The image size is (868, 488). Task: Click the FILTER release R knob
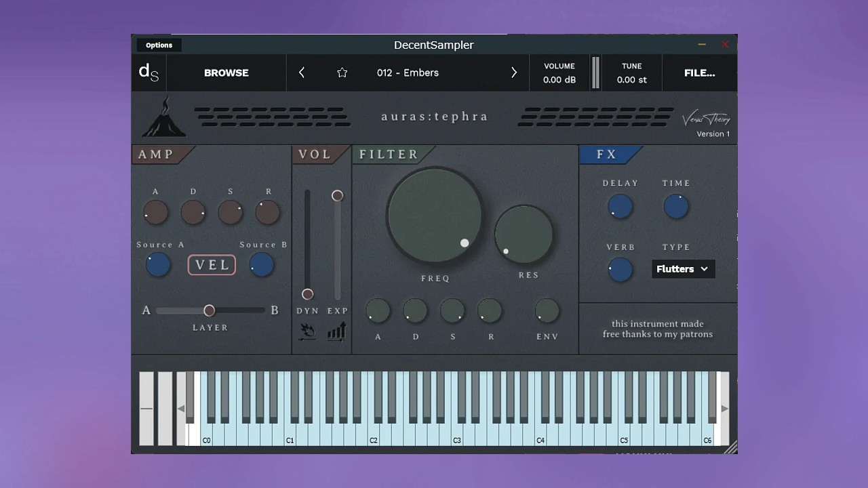(490, 311)
